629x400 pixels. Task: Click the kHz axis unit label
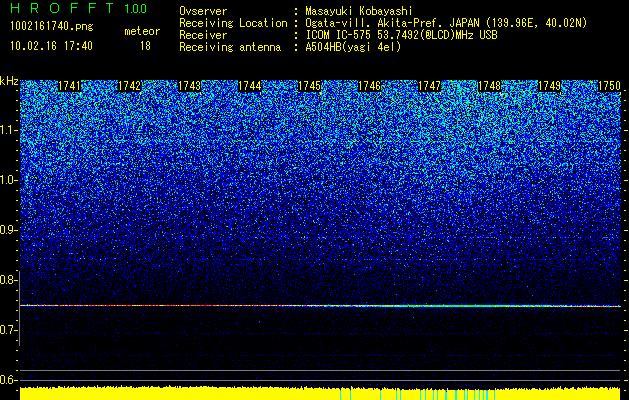[9, 81]
